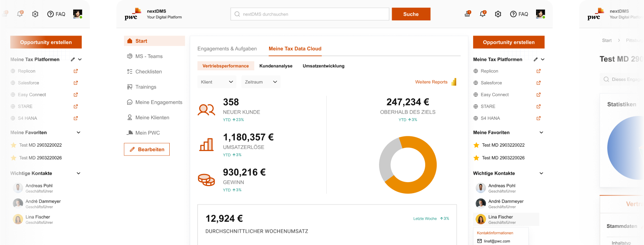Open notification bell in the left faded panel
Image resolution: width=644 pixels, height=245 pixels.
pos(20,14)
